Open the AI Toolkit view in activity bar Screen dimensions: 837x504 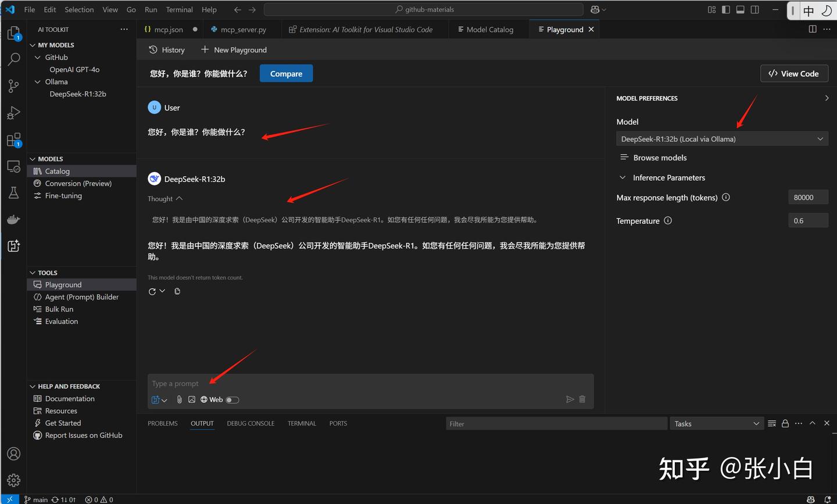click(13, 246)
